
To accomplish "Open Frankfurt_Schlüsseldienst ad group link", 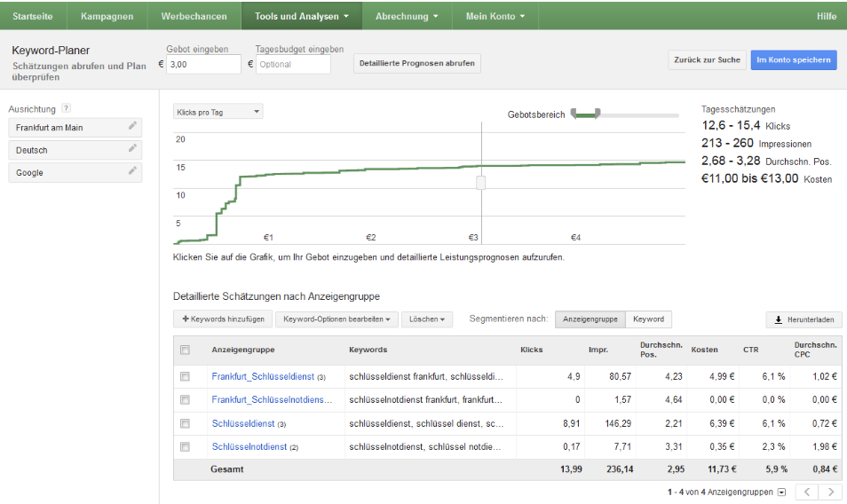I will point(263,376).
